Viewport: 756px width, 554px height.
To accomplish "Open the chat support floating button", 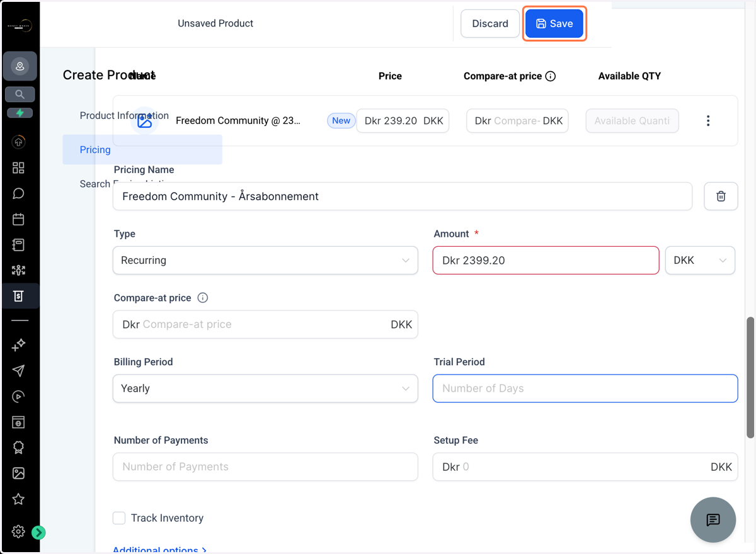I will [713, 520].
